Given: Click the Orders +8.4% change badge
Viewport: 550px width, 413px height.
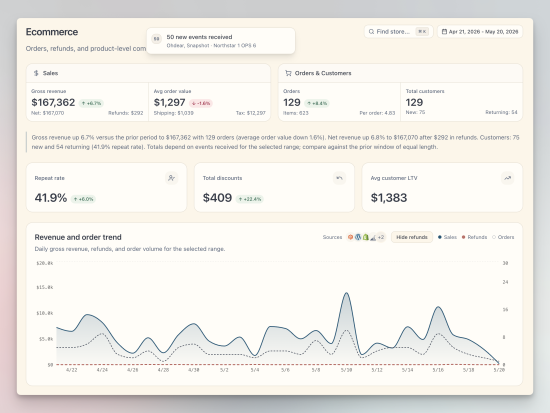Looking at the screenshot, I should [317, 103].
